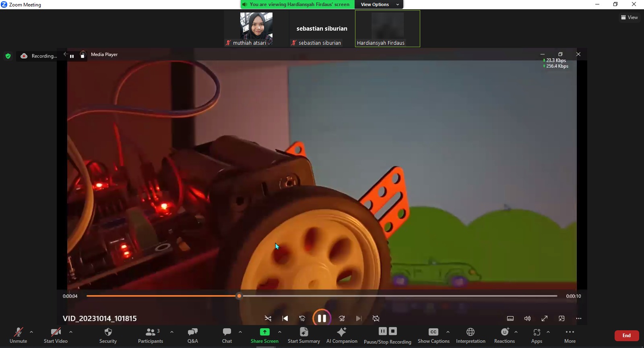Select sebastian siburian's participant tile
Screen dimensions: 644x348
(x=322, y=29)
